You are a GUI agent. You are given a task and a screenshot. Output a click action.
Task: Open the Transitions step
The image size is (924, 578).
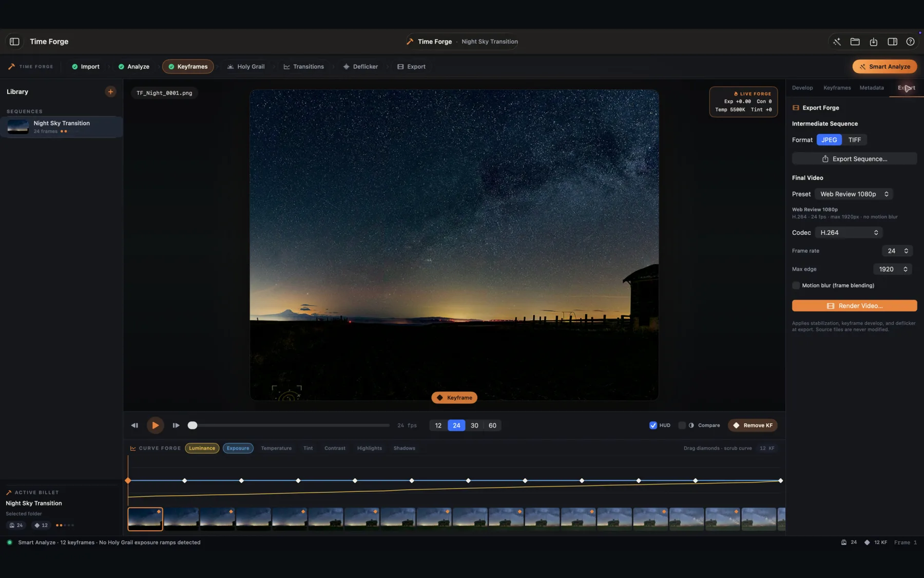[x=304, y=67]
